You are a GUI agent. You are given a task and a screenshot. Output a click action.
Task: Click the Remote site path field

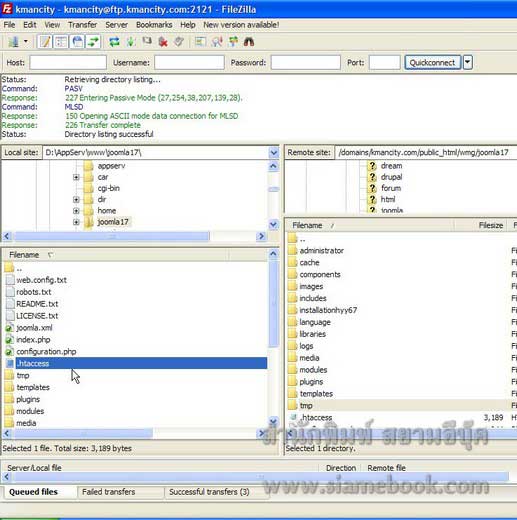[426, 153]
